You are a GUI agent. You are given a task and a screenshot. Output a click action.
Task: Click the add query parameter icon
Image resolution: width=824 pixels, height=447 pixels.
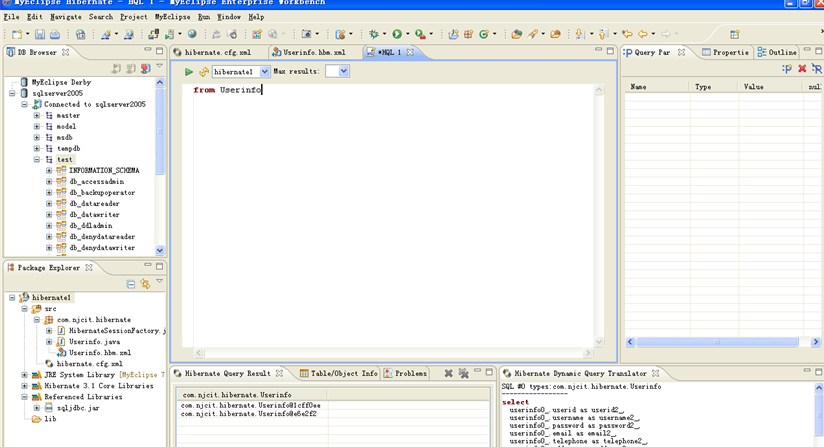tap(787, 68)
